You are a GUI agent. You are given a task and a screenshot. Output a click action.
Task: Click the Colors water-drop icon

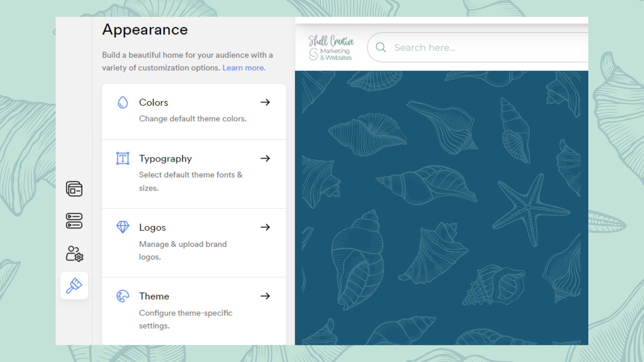pos(123,102)
